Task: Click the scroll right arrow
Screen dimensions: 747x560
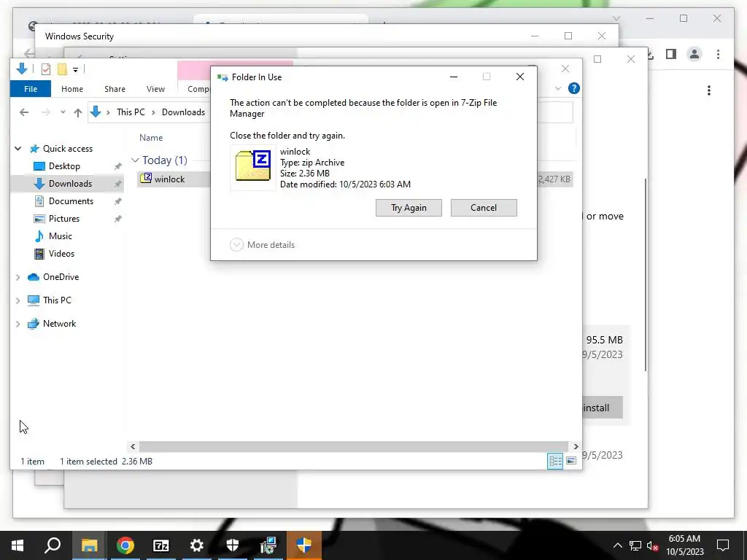Action: click(x=576, y=446)
